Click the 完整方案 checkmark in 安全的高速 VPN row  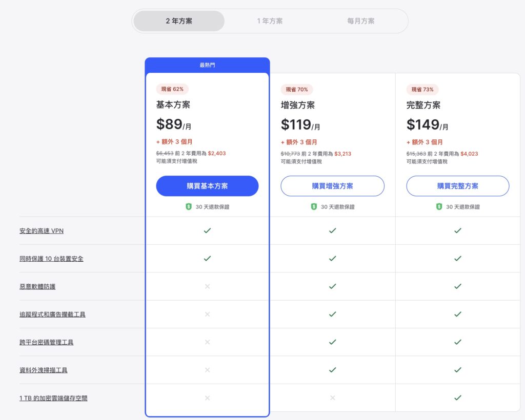pos(458,230)
